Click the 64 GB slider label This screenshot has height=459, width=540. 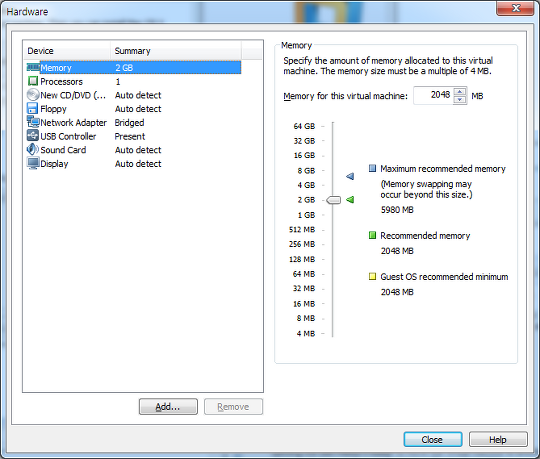pyautogui.click(x=304, y=126)
